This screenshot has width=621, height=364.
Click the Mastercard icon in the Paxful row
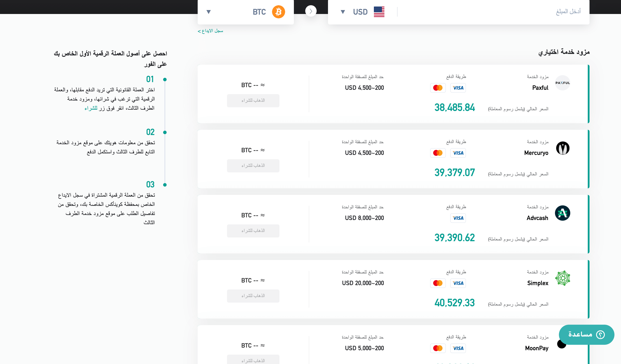(x=438, y=88)
